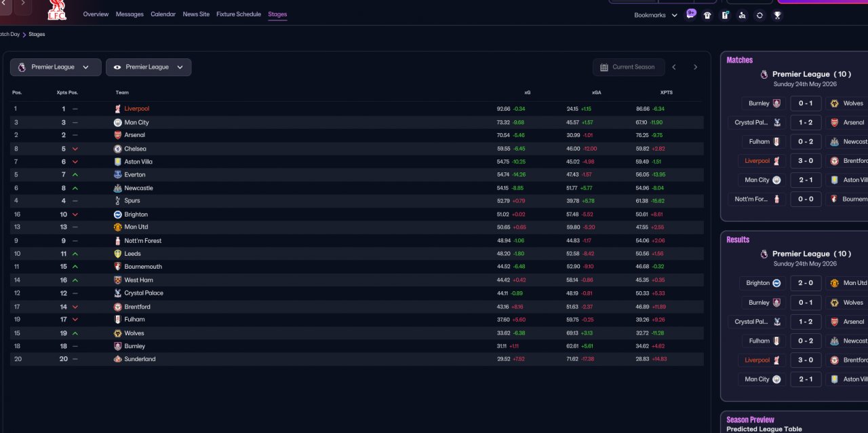Open Brighton 2 - 0 score in Results

[x=806, y=283]
